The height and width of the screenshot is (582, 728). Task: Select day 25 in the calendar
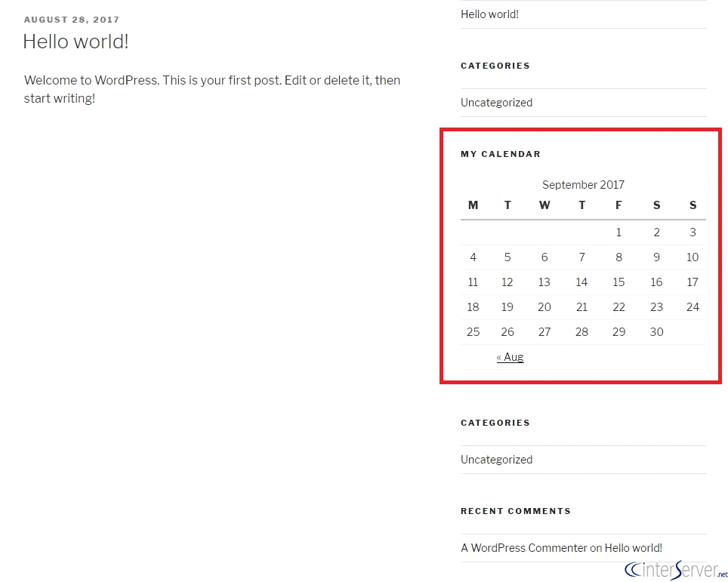point(473,332)
